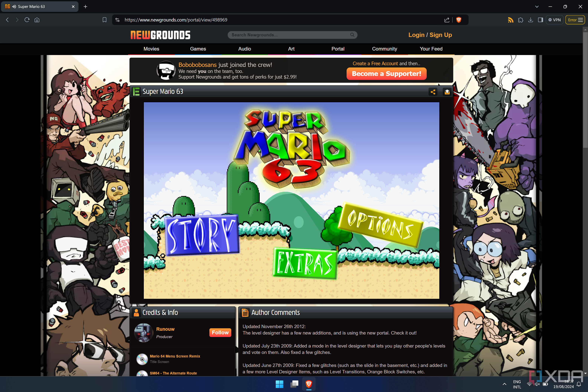The image size is (588, 392).
Task: Click the Follow button for Runouw
Action: 220,332
